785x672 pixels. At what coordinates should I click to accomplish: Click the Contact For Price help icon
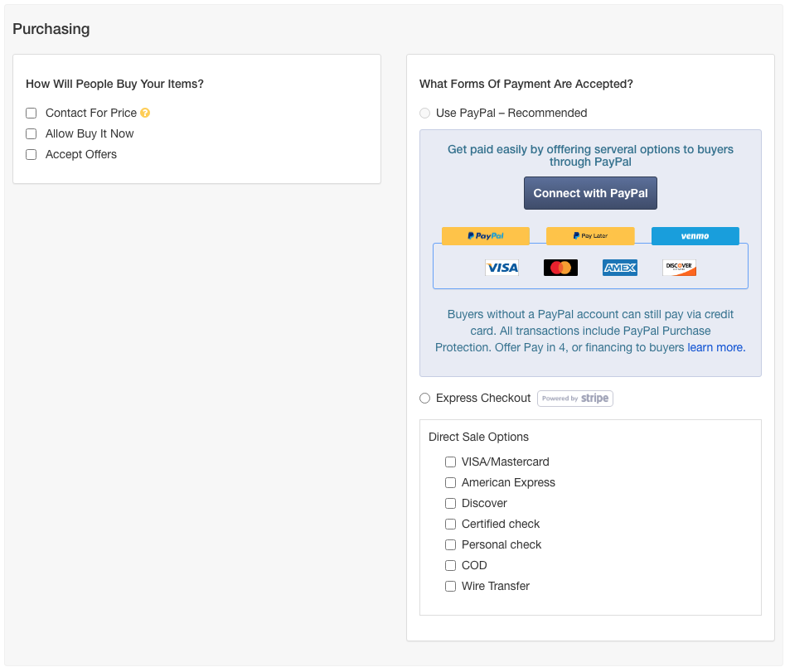145,113
